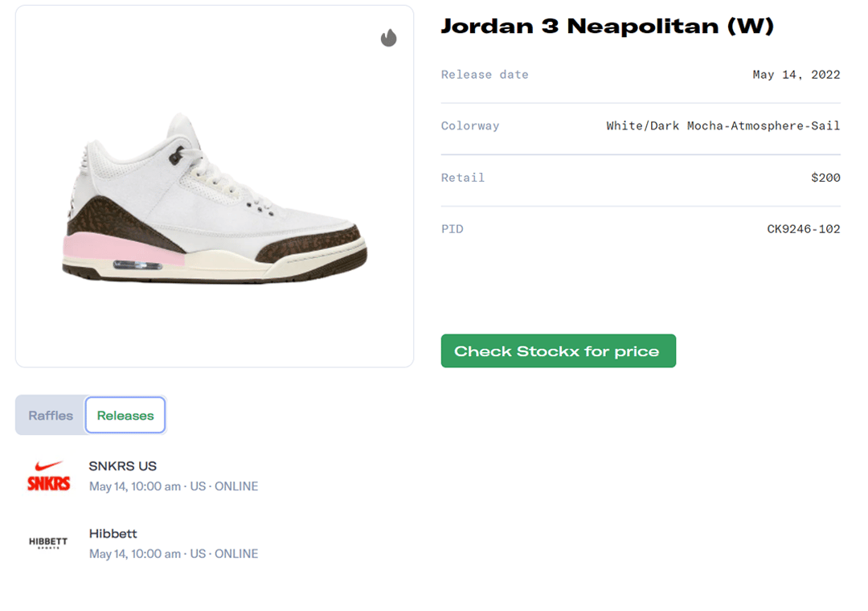
Task: Click Hibbett May 14 time details
Action: point(174,554)
